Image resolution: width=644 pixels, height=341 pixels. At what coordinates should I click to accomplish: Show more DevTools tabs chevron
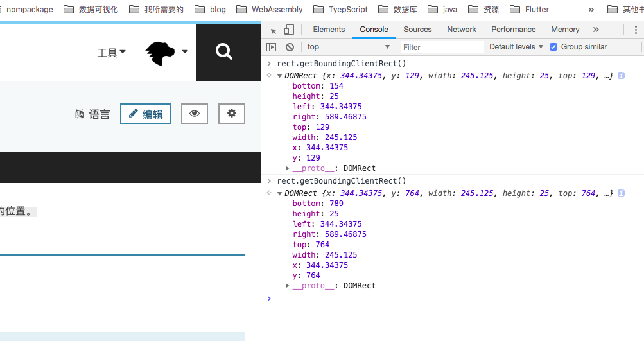click(596, 30)
